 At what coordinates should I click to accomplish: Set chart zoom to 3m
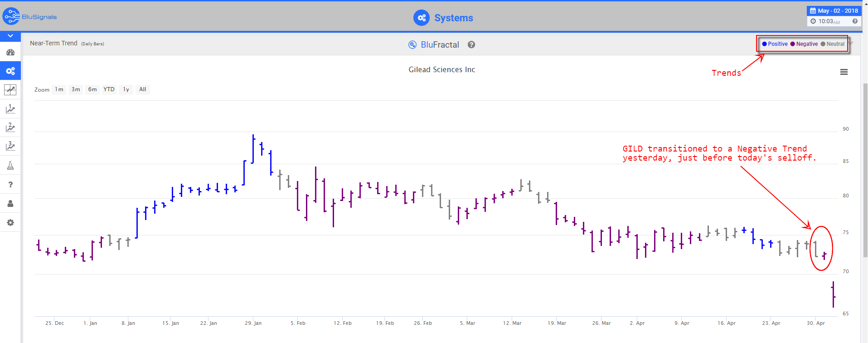tap(76, 89)
